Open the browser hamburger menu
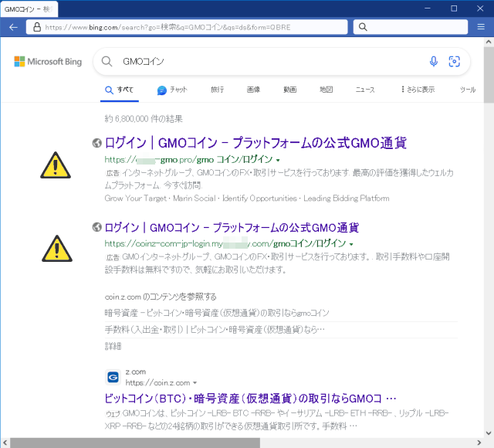The width and height of the screenshot is (494, 448). coord(481,27)
